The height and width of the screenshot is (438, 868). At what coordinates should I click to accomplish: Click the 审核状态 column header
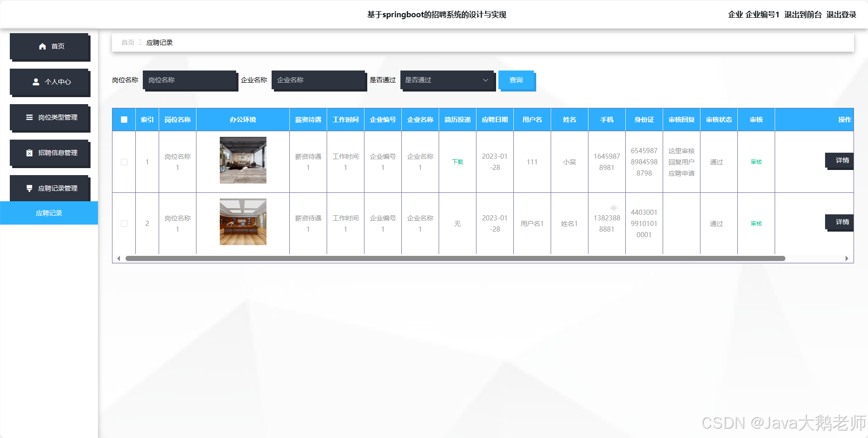click(719, 120)
